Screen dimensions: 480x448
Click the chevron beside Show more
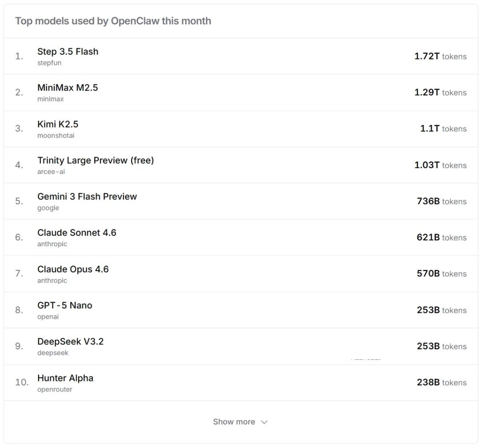tap(264, 422)
